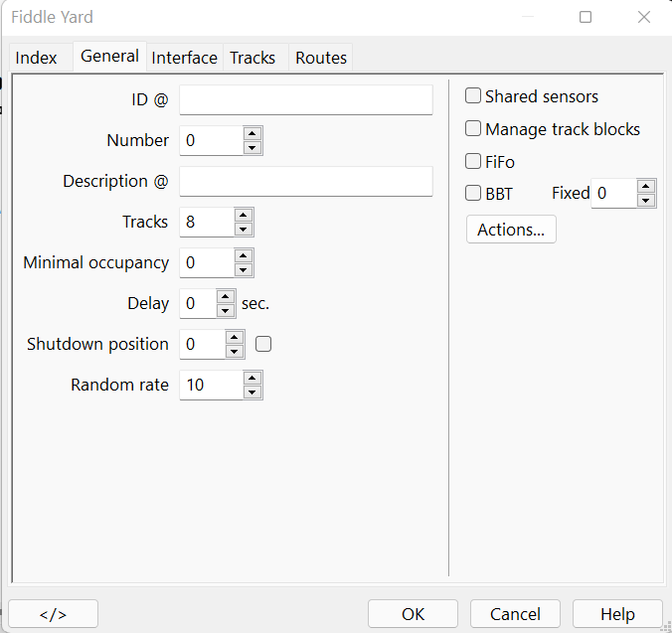Enable the Shared sensors checkbox
This screenshot has width=672, height=633.
click(474, 96)
